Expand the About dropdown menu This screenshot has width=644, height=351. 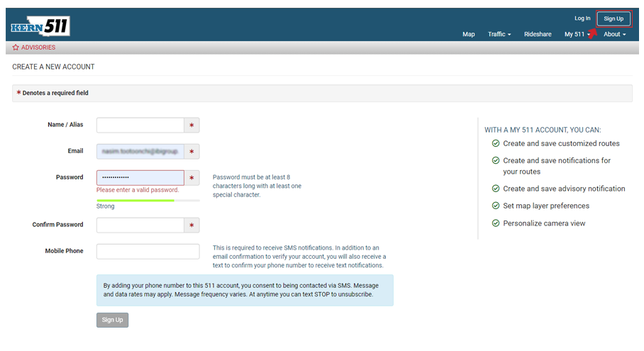614,34
